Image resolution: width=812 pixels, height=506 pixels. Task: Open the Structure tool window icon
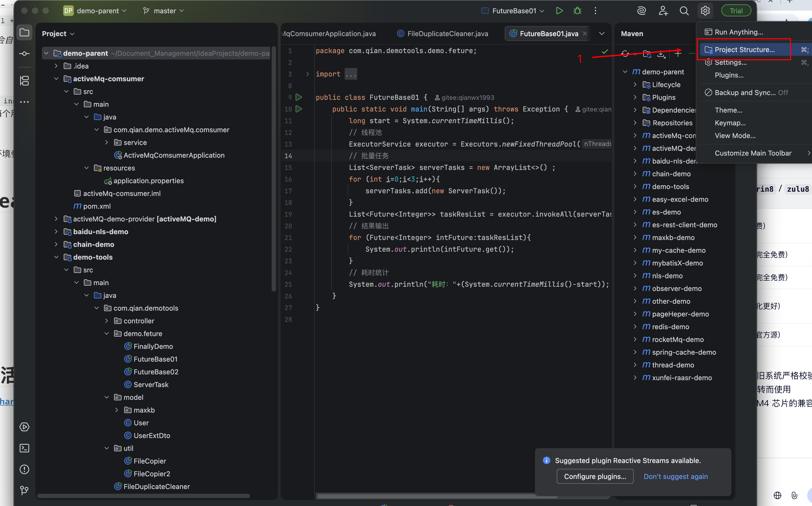coord(24,81)
